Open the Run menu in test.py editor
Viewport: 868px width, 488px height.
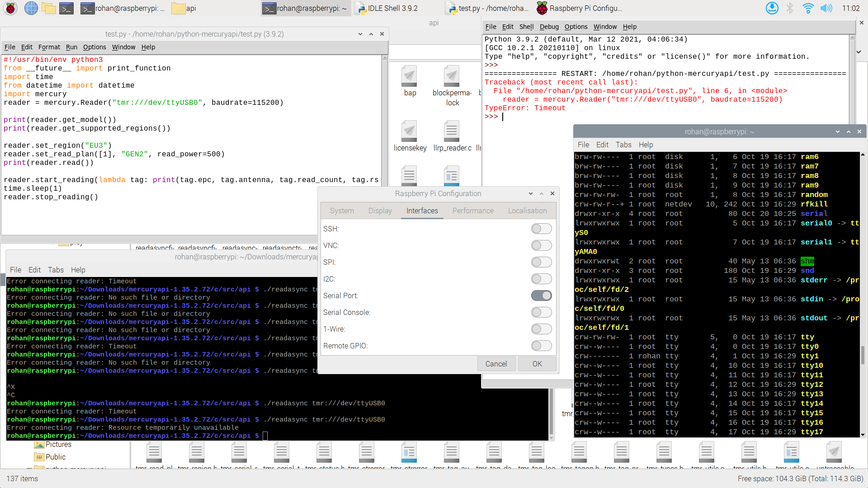pos(71,47)
